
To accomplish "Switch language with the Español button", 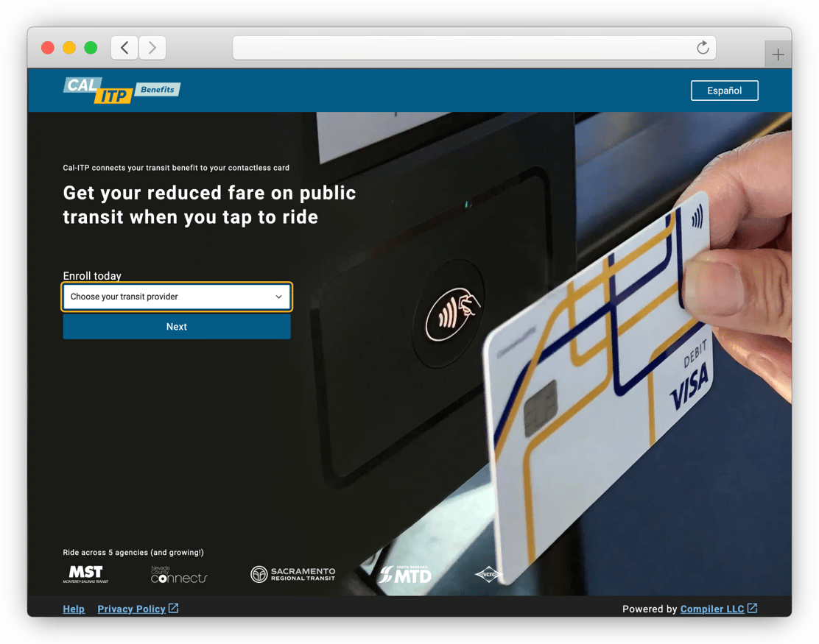I will tap(724, 91).
